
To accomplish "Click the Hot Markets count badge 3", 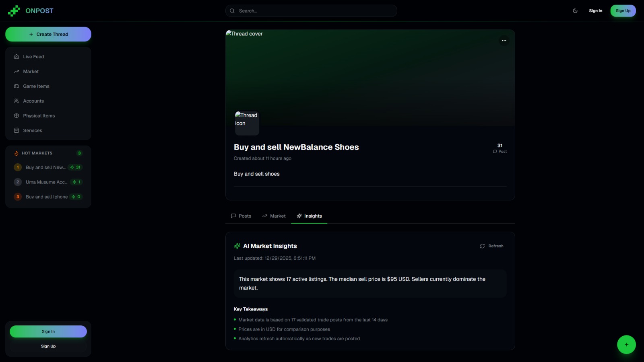I will [79, 153].
